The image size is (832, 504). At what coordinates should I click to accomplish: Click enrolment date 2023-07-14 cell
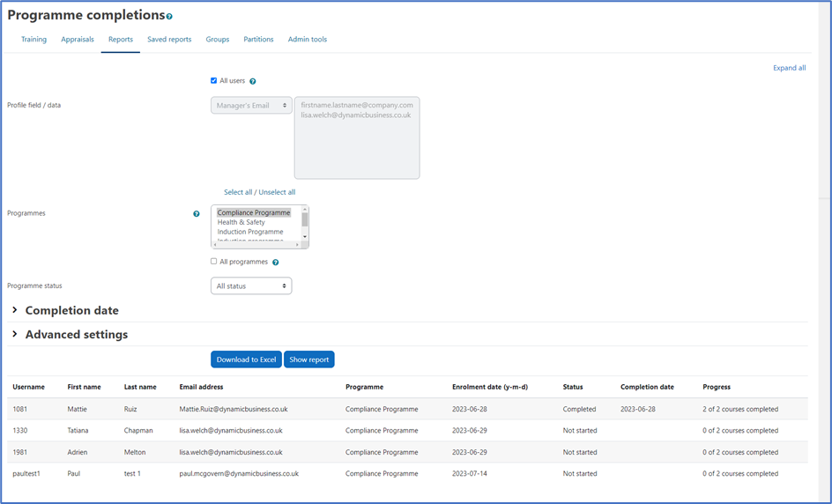[x=470, y=474]
